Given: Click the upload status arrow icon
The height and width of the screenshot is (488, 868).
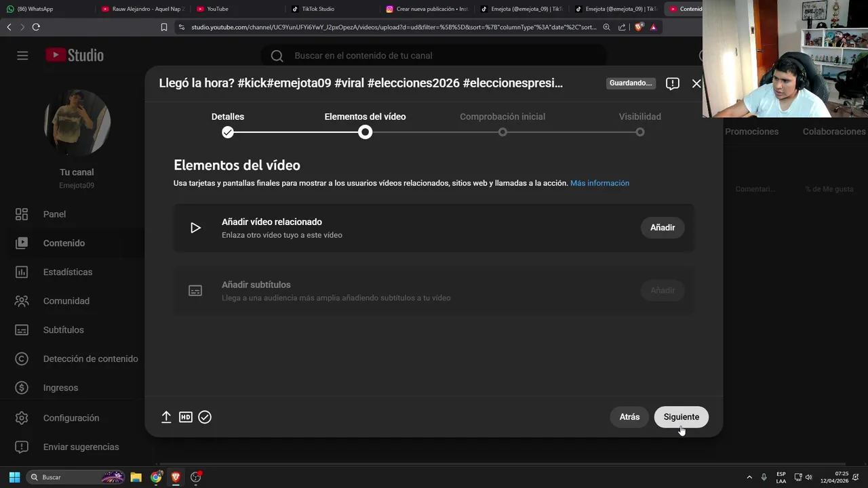Looking at the screenshot, I should [166, 417].
